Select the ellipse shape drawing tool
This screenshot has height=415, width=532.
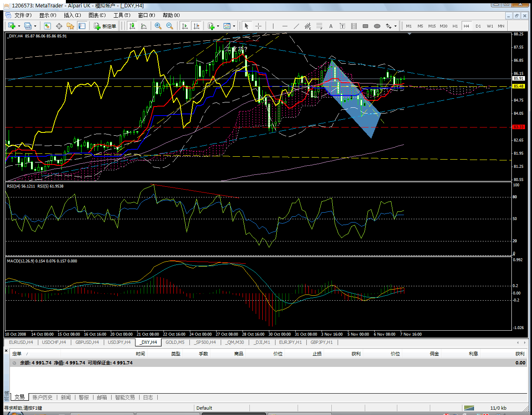click(x=377, y=26)
